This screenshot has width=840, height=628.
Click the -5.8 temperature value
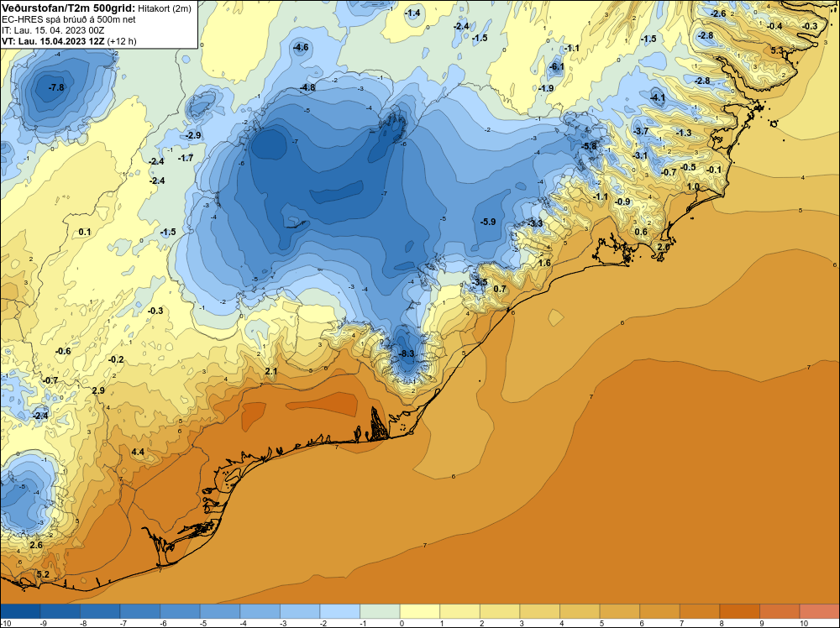pyautogui.click(x=590, y=146)
